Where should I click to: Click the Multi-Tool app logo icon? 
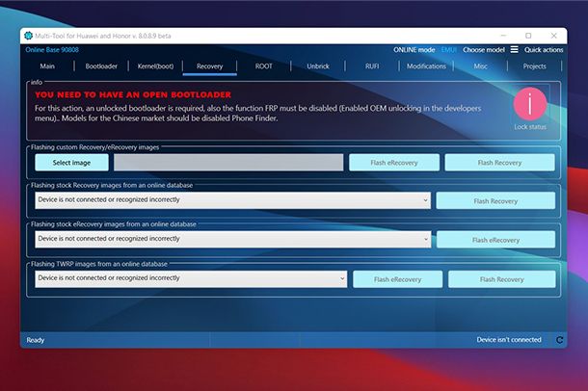tap(29, 36)
